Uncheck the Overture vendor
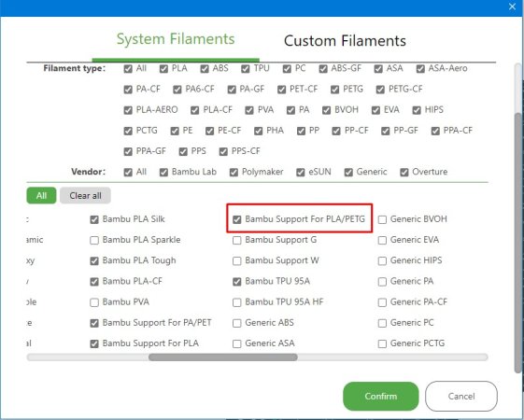This screenshot has width=524, height=420. (404, 173)
